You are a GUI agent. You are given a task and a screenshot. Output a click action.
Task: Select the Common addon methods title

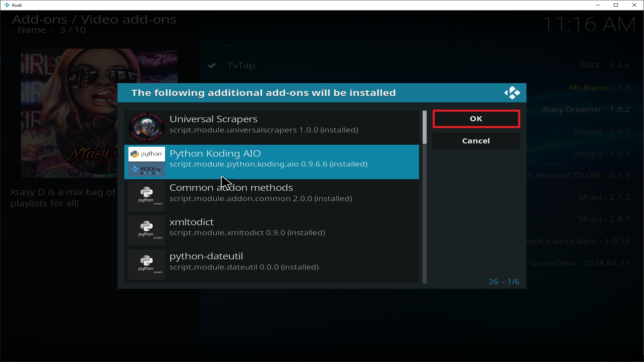click(231, 188)
